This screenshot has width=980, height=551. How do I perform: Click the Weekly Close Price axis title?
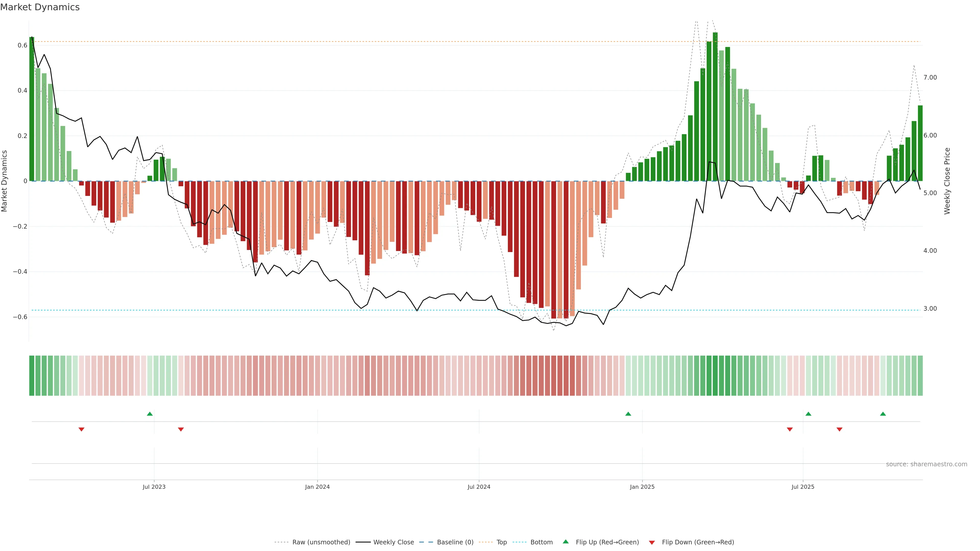pyautogui.click(x=947, y=181)
